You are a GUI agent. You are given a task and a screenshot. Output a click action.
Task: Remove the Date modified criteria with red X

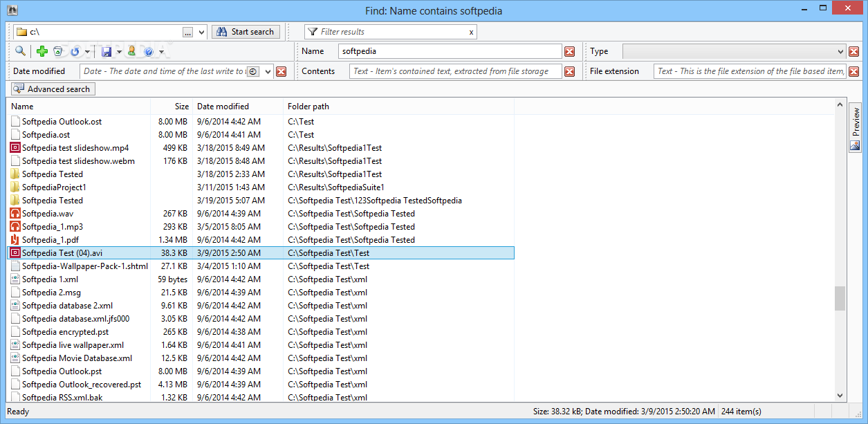pyautogui.click(x=281, y=71)
